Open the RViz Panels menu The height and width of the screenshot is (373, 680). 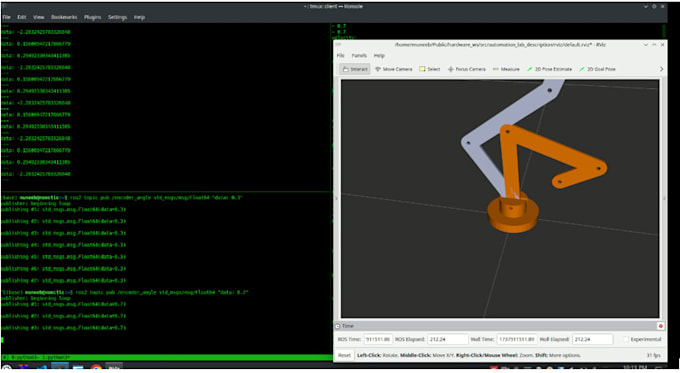click(x=359, y=56)
